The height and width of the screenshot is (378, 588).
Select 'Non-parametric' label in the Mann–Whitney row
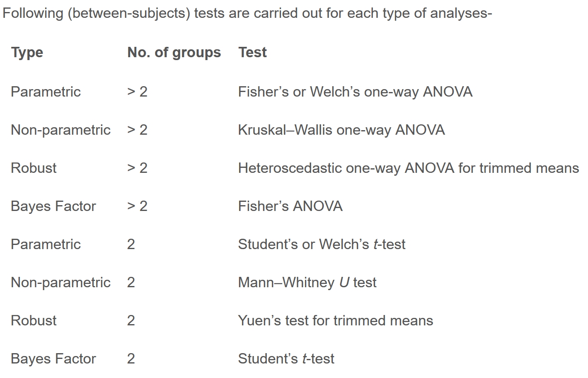(60, 282)
